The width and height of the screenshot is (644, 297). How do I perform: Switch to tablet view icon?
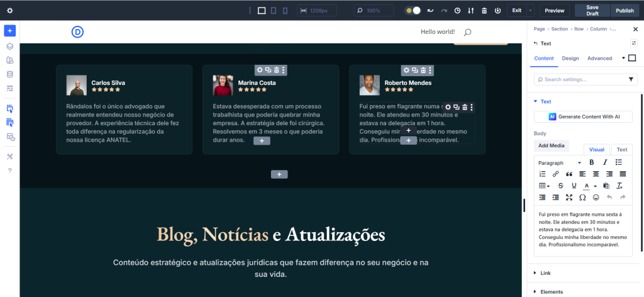pyautogui.click(x=274, y=11)
